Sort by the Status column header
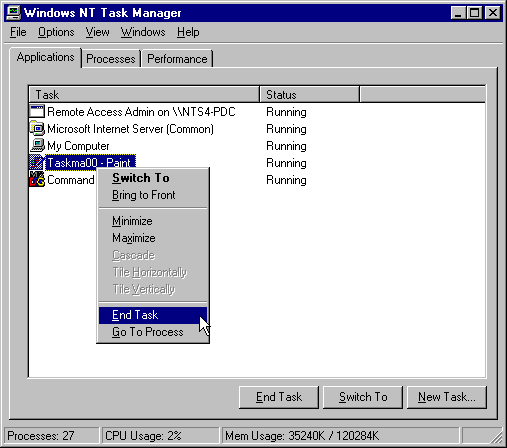Image resolution: width=507 pixels, height=448 pixels. tap(309, 95)
